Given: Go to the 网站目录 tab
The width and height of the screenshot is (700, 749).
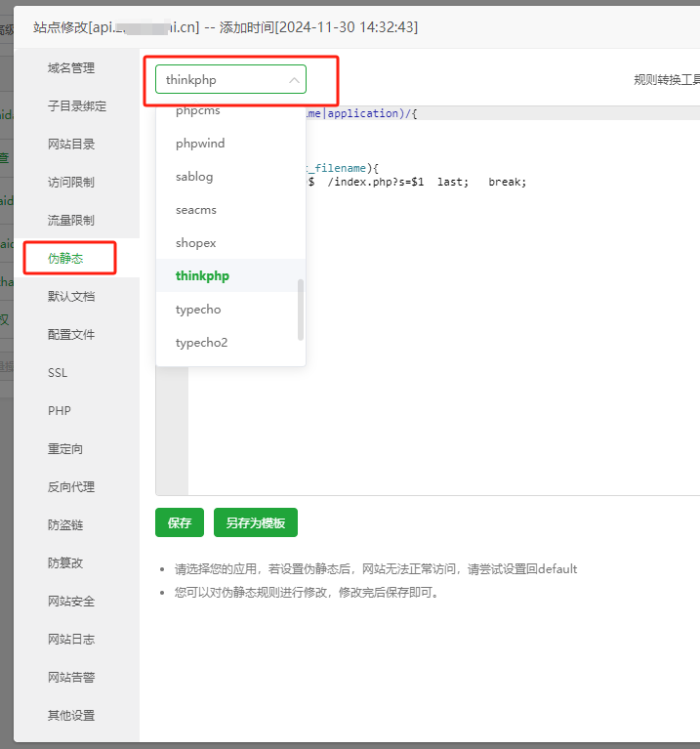Looking at the screenshot, I should [x=71, y=145].
